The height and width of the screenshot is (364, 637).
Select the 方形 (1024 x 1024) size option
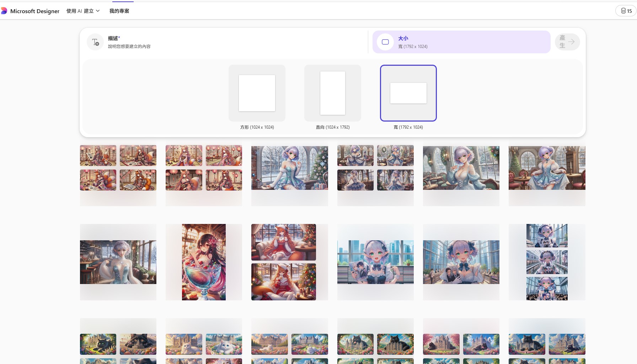pos(257,93)
